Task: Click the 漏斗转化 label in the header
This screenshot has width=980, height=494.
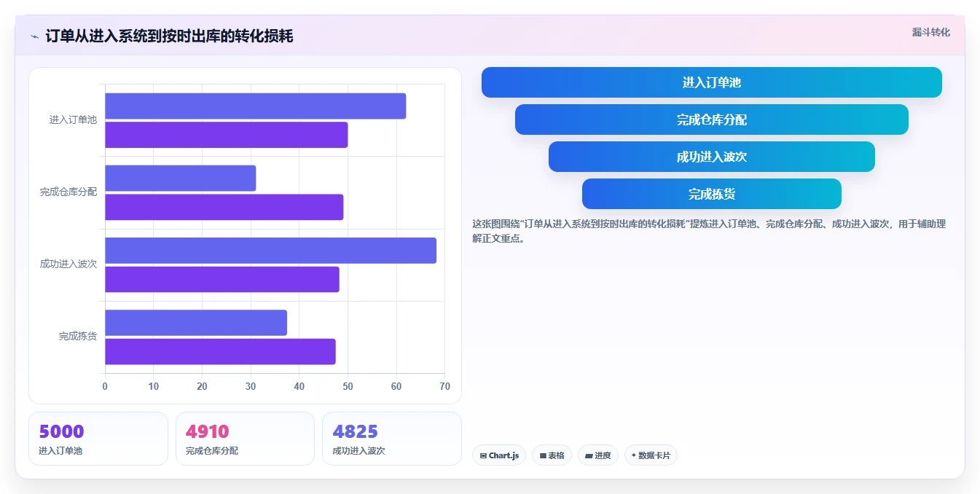Action: point(930,32)
